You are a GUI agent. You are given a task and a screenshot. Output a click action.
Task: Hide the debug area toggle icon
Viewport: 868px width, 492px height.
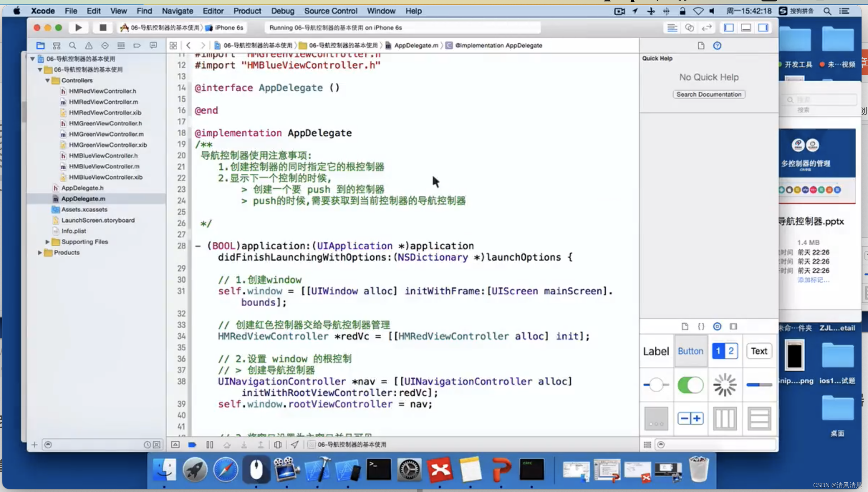tap(175, 444)
